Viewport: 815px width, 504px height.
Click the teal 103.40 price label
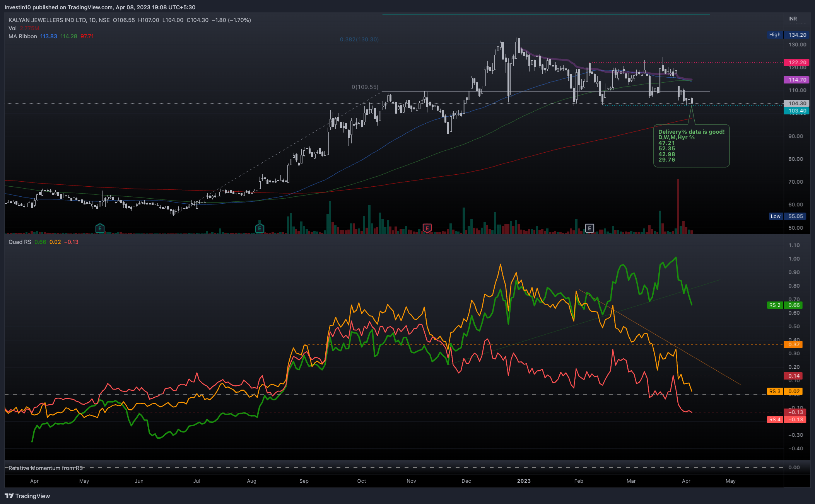(x=797, y=111)
